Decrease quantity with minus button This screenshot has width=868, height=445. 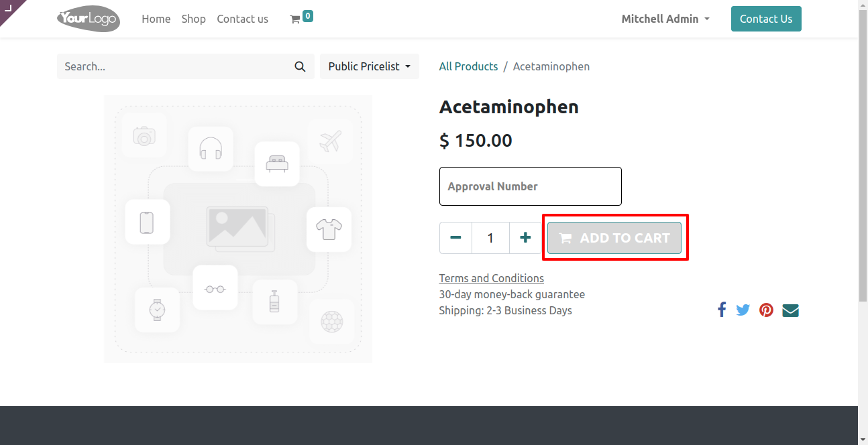[456, 238]
